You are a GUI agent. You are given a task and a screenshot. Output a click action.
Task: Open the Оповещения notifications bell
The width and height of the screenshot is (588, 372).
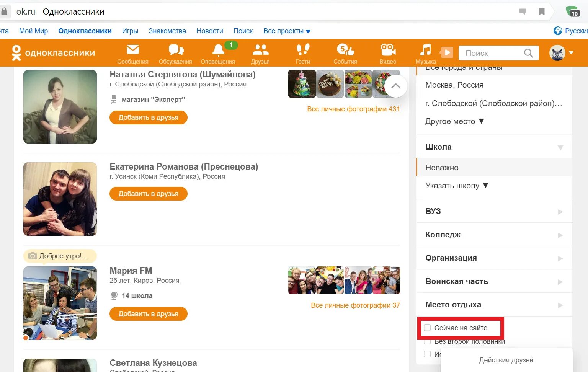(x=218, y=50)
